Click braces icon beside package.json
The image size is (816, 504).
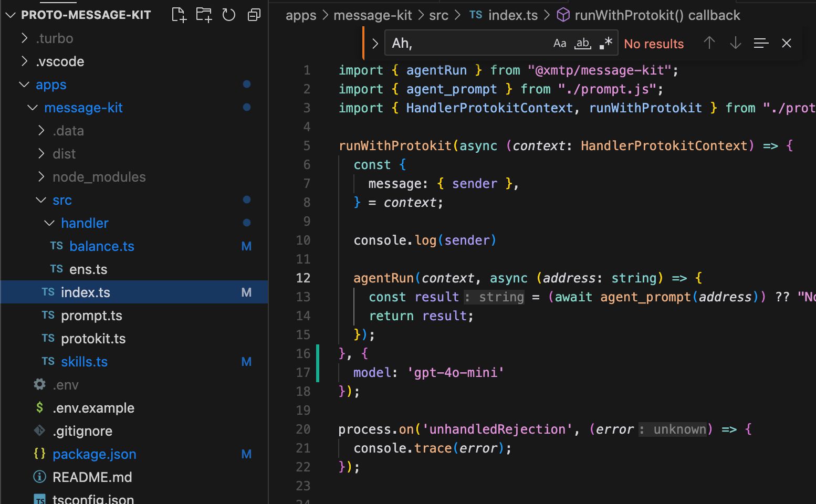point(40,454)
